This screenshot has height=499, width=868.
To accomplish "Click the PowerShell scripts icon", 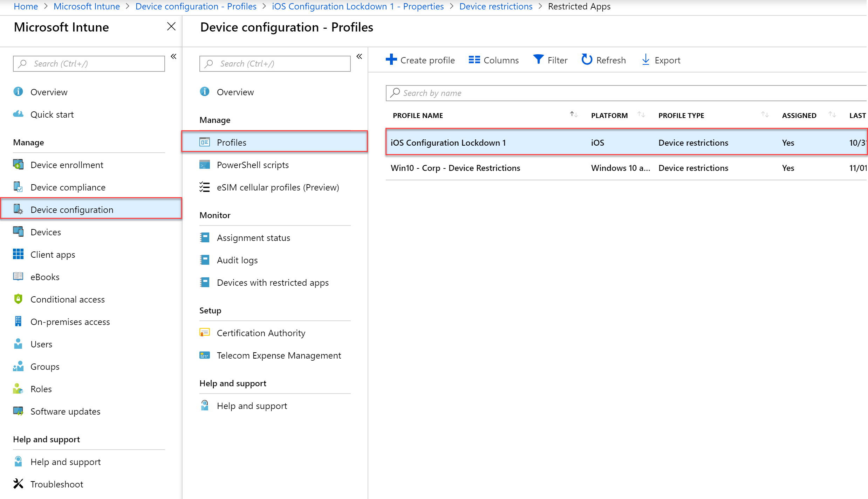I will point(205,164).
